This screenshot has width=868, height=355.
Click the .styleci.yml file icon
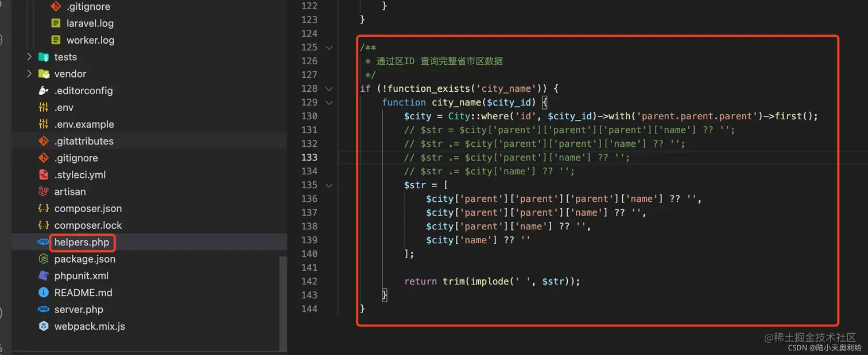click(44, 174)
